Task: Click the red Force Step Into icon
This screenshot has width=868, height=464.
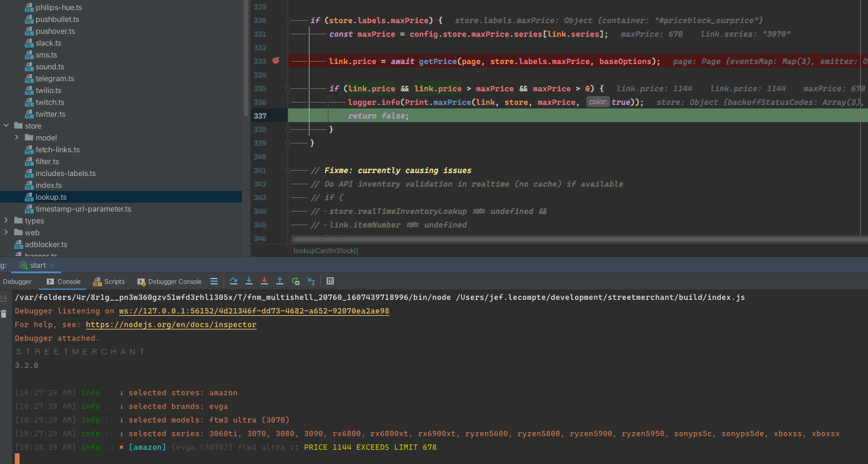Action: (264, 281)
